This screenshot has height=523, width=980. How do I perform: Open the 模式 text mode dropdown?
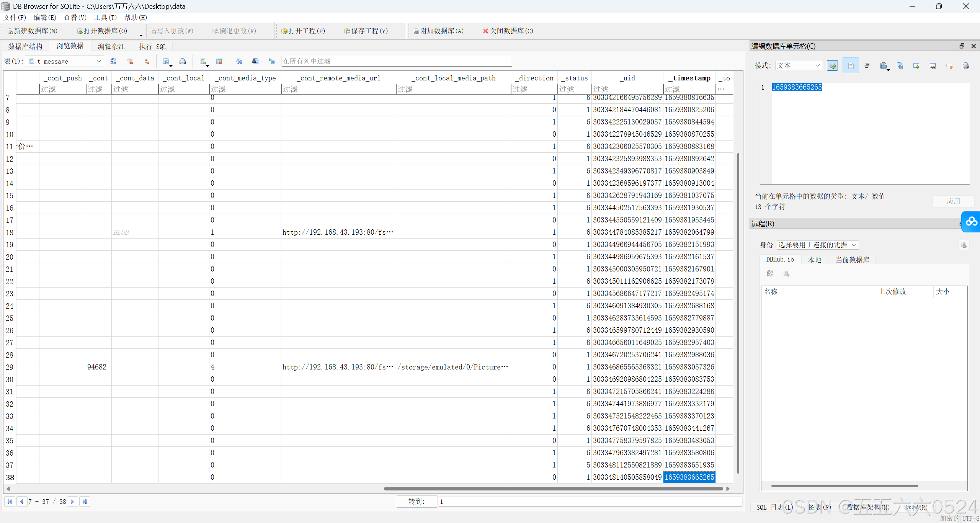[799, 65]
